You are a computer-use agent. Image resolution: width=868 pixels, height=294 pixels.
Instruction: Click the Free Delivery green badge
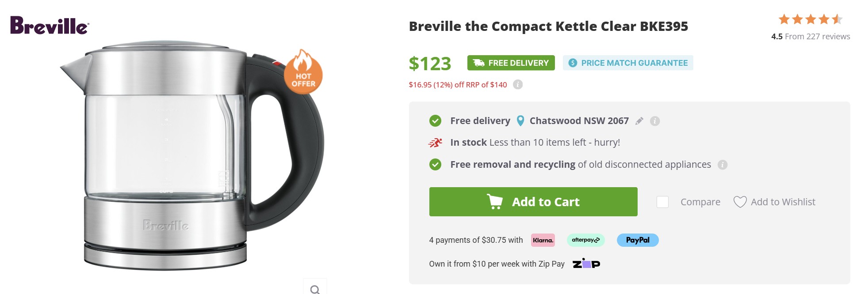click(x=511, y=63)
